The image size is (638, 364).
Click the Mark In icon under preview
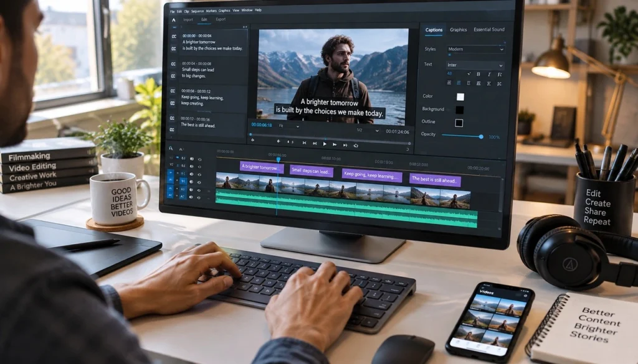point(279,141)
